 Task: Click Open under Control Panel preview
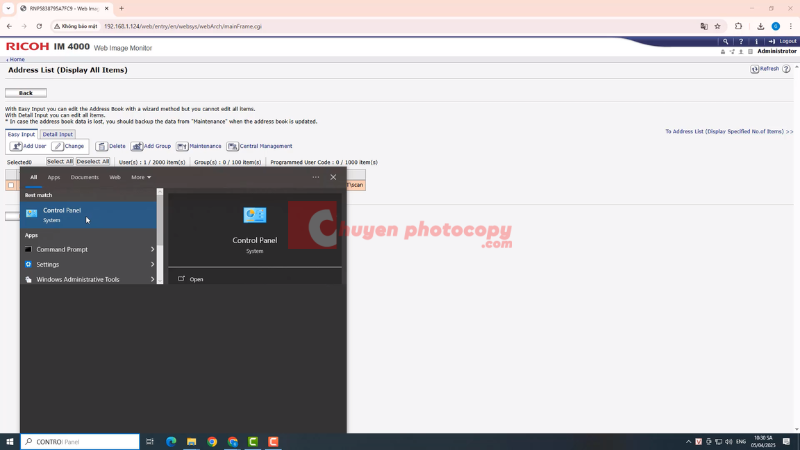pos(196,279)
